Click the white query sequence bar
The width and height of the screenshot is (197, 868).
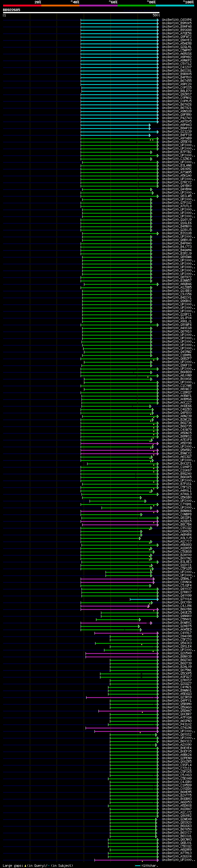point(81,13)
